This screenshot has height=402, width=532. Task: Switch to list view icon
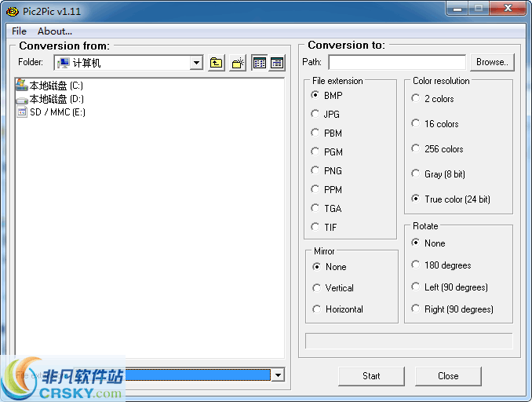click(260, 63)
